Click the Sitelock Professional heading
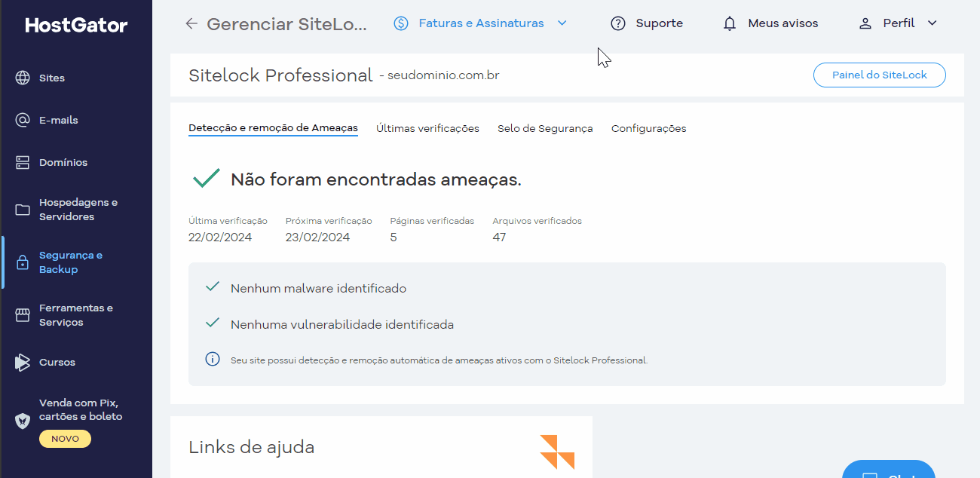Viewport: 980px width, 478px height. click(280, 75)
